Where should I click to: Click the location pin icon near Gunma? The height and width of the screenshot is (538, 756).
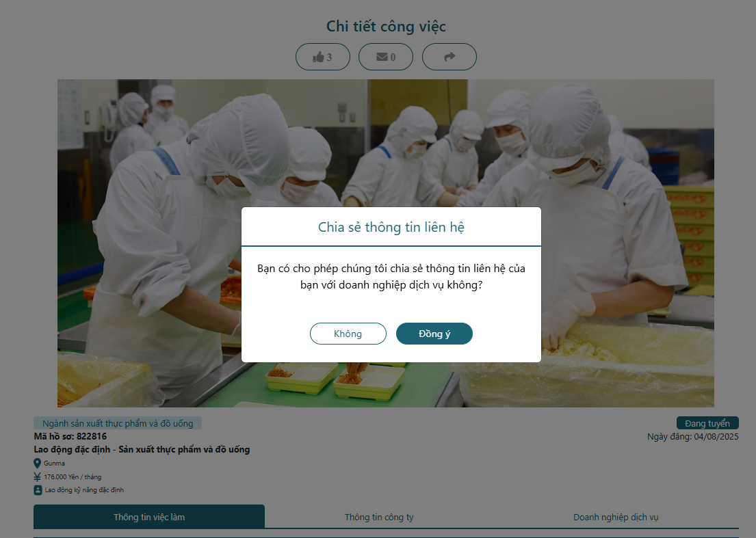tap(37, 463)
